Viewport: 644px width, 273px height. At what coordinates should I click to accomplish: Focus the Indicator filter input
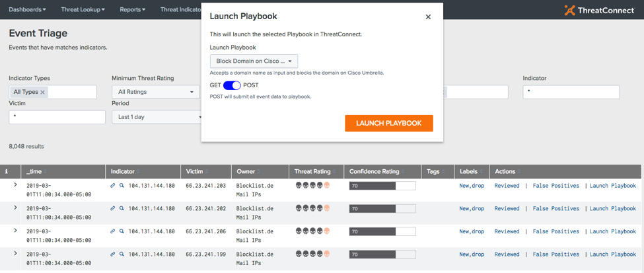[x=571, y=92]
